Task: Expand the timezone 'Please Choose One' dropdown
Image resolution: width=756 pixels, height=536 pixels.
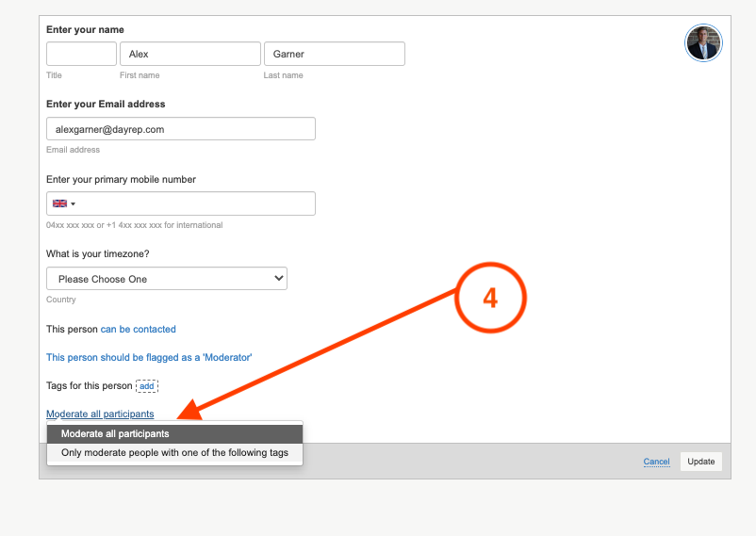Action: pyautogui.click(x=167, y=279)
